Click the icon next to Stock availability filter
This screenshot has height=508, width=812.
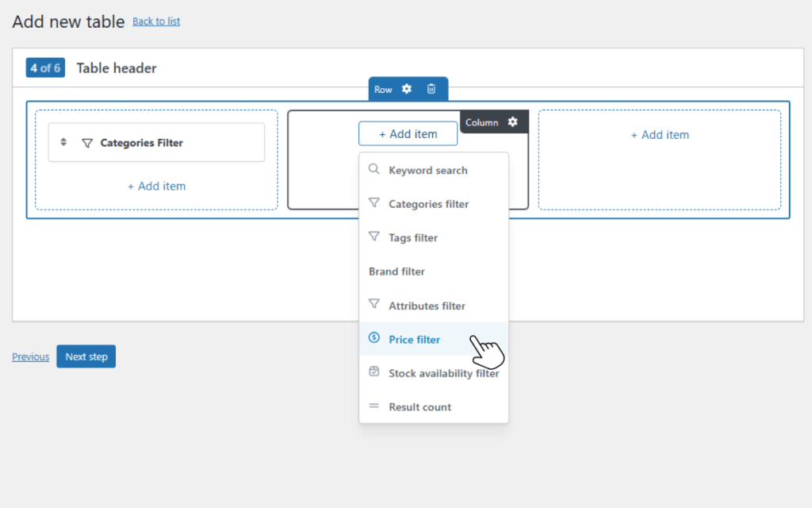tap(373, 371)
